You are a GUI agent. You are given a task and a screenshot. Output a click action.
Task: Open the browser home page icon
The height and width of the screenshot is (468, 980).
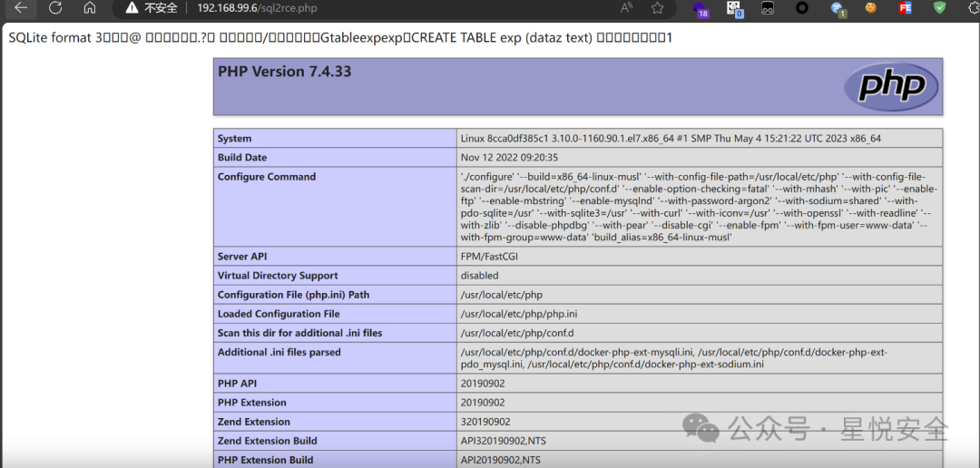click(x=90, y=7)
